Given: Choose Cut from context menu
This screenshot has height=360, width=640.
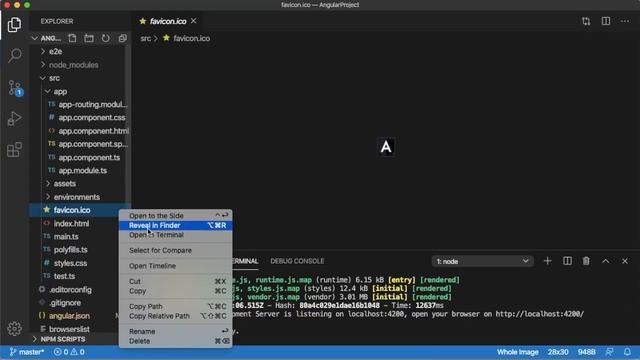Looking at the screenshot, I should (176, 281).
